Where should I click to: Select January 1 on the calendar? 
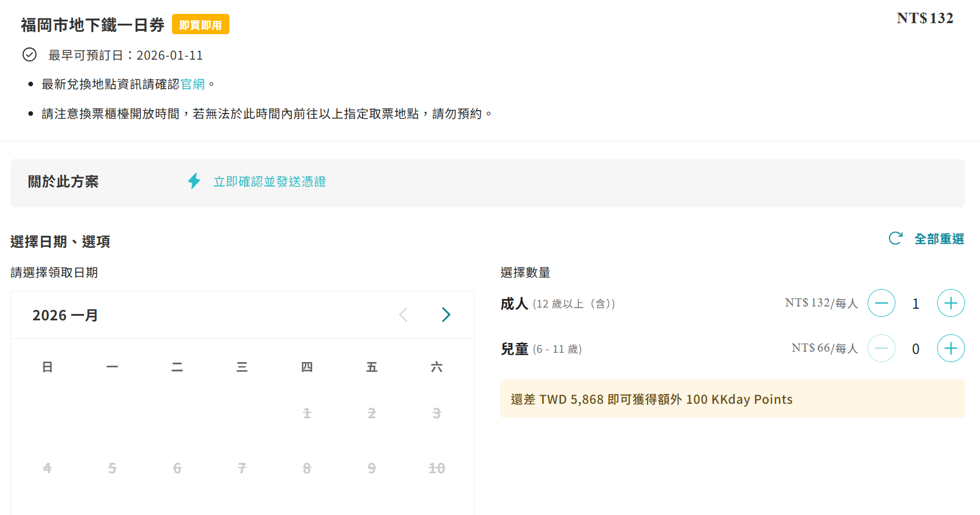307,413
